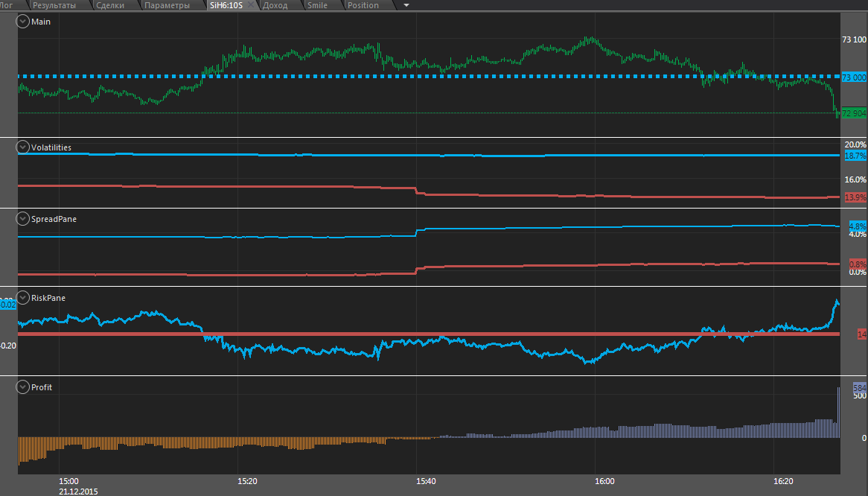Toggle the RiskPane chevron button

pyautogui.click(x=23, y=298)
